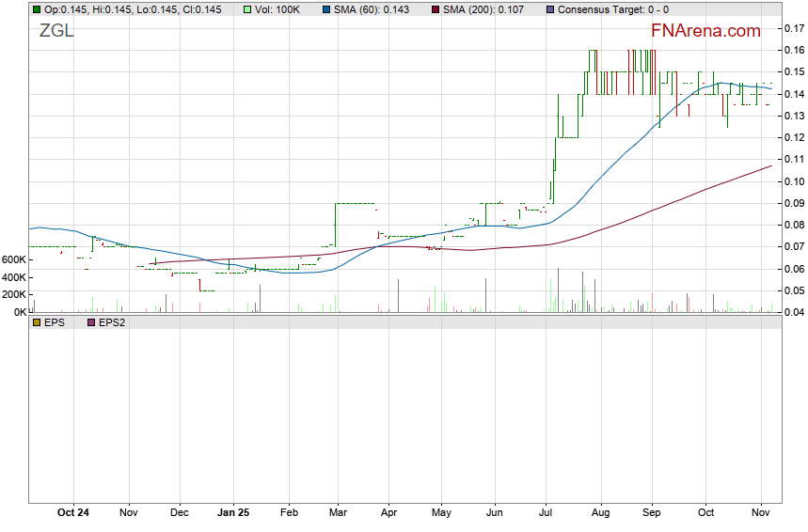Click the blue SMA (60) legend square
The image size is (808, 532).
(x=325, y=9)
